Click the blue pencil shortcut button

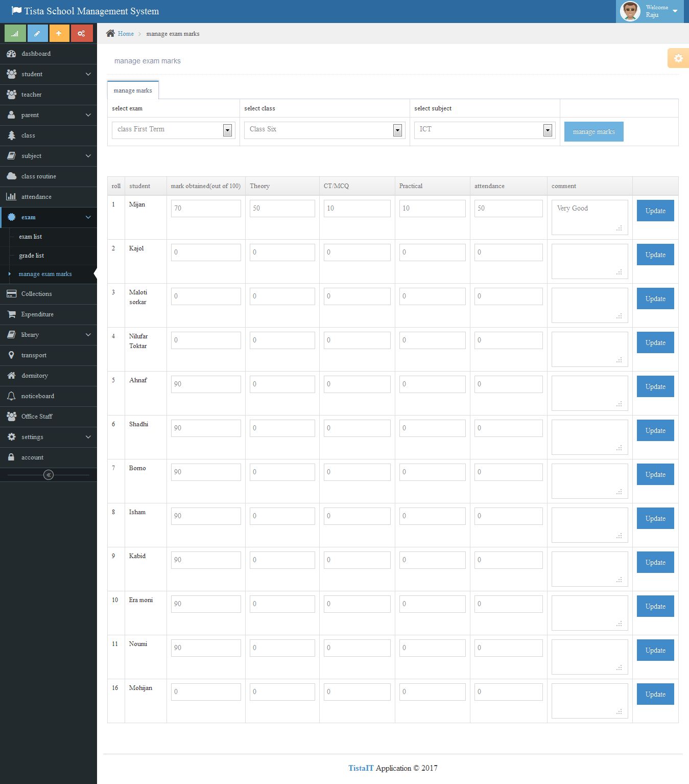click(37, 33)
